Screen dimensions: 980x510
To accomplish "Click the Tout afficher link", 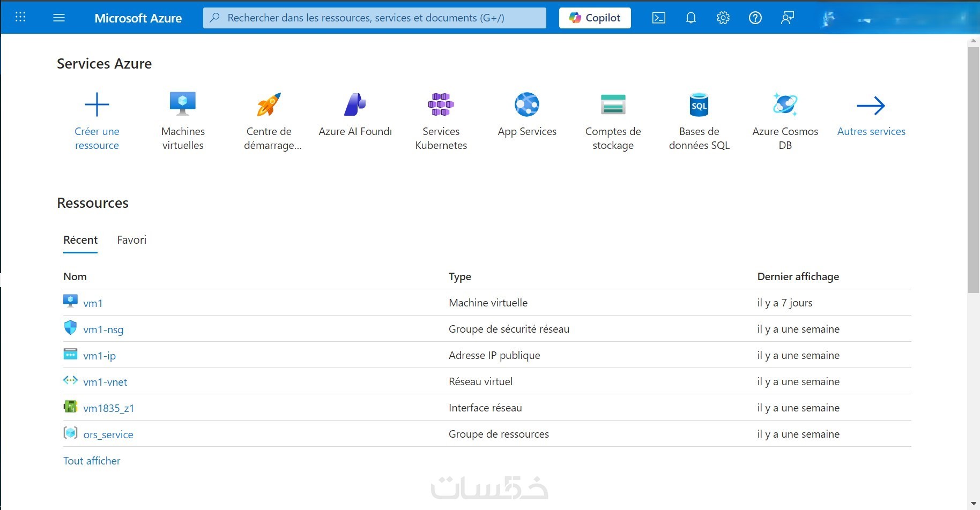I will (92, 461).
